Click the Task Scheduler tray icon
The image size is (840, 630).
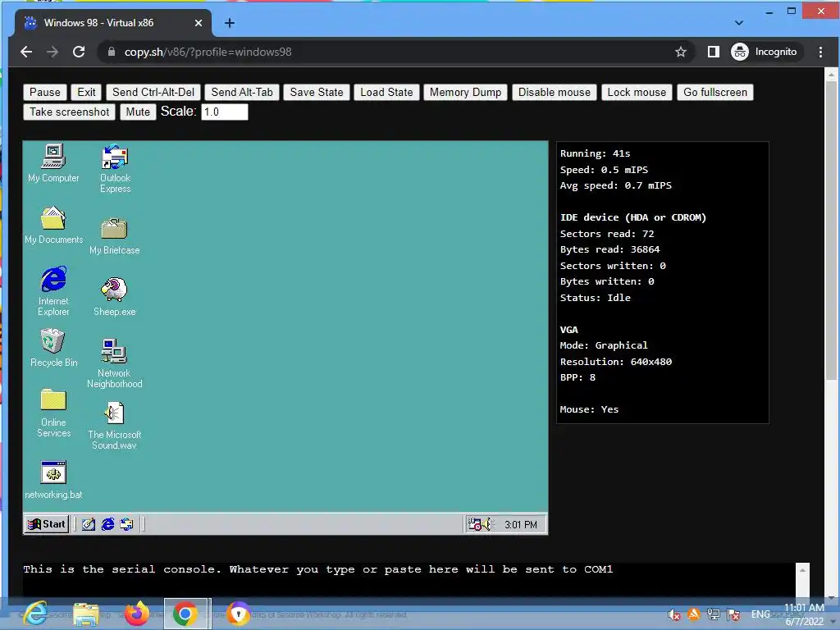[474, 524]
